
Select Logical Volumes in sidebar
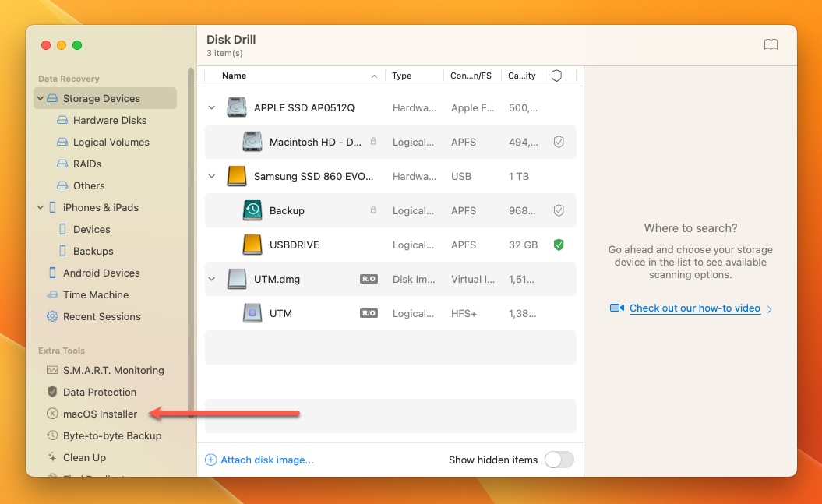[111, 142]
